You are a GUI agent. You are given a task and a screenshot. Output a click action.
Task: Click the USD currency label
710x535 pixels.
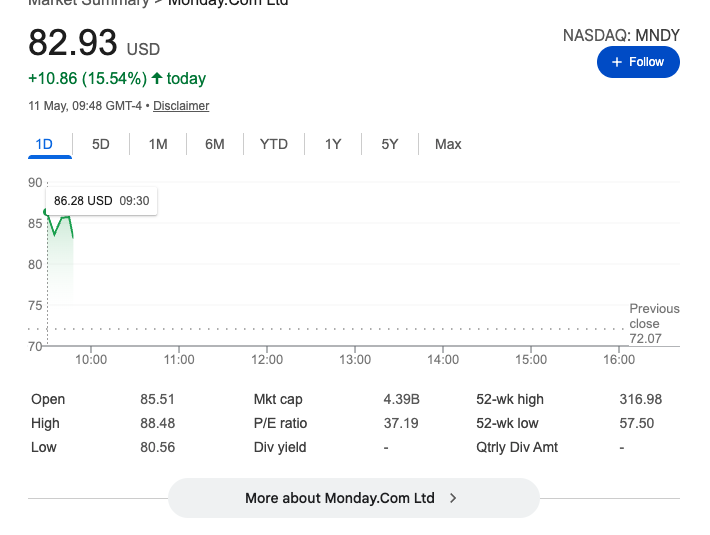point(143,49)
